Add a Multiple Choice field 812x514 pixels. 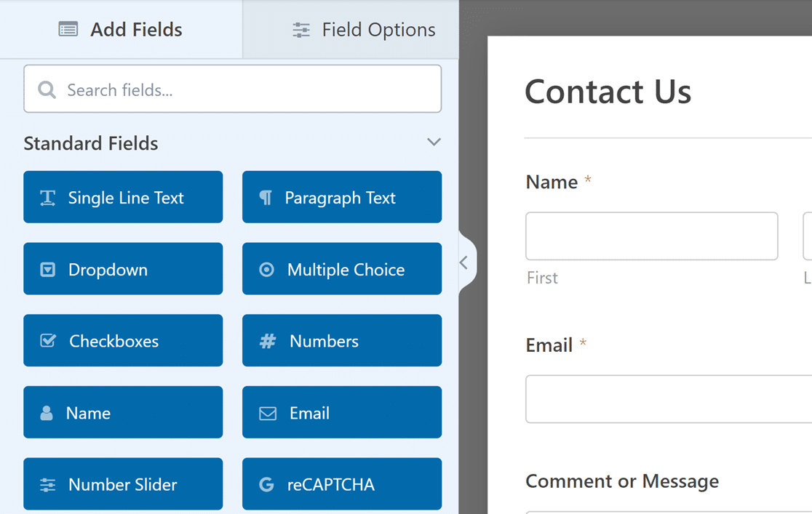pos(341,269)
